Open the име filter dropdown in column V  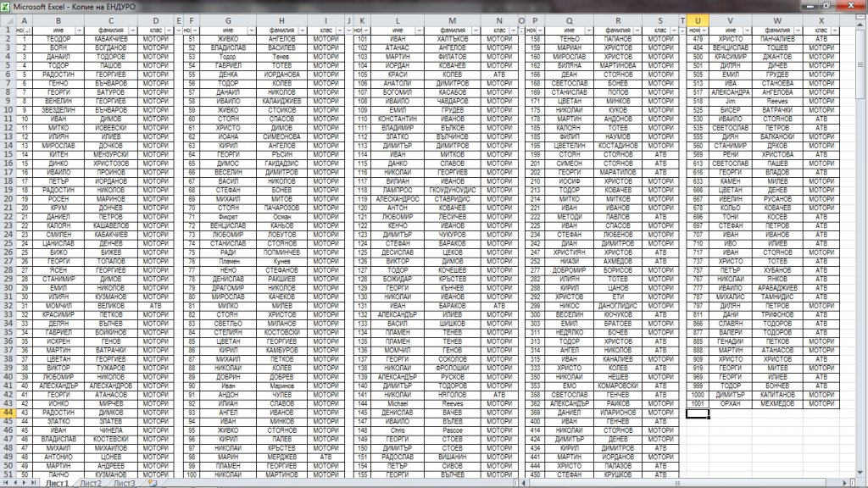747,30
